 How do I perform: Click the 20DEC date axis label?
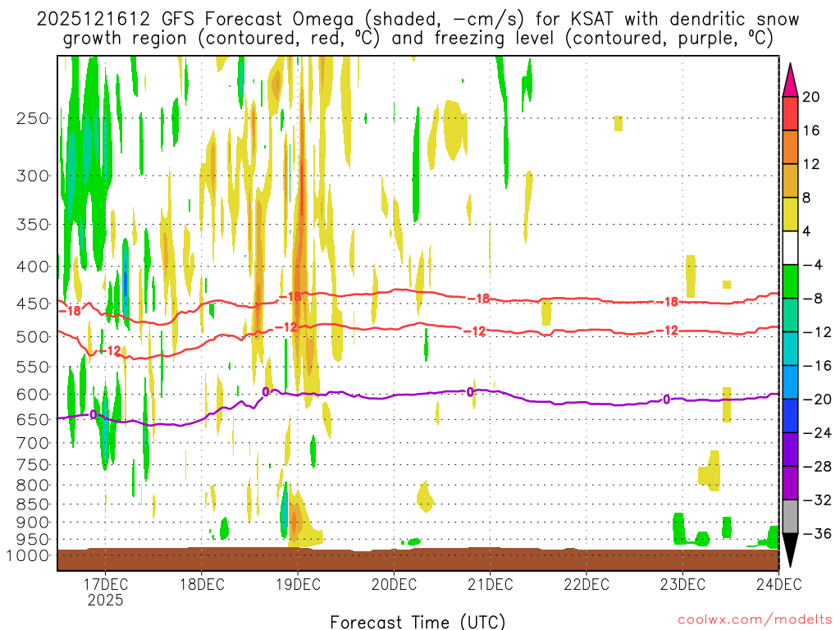pos(394,584)
